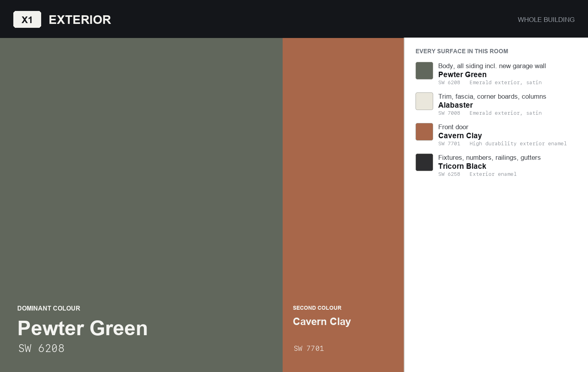
Task: Select the Pewter Green swatch in list
Action: pyautogui.click(x=424, y=70)
